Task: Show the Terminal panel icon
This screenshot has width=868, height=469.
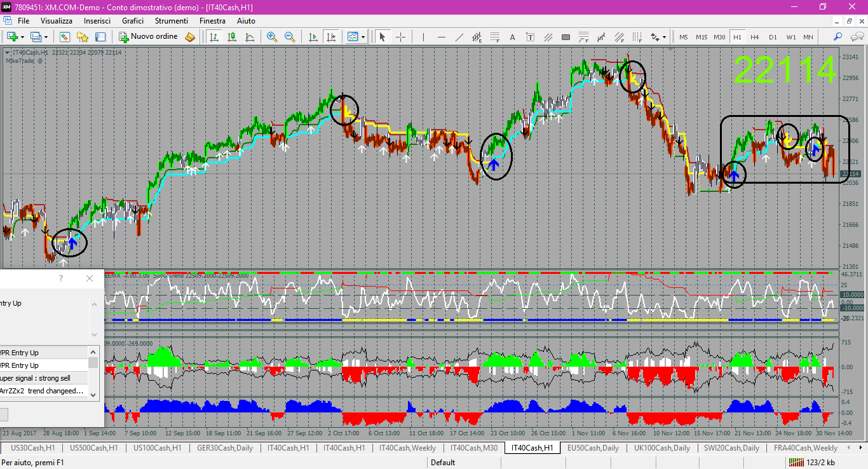Action: tap(100, 37)
